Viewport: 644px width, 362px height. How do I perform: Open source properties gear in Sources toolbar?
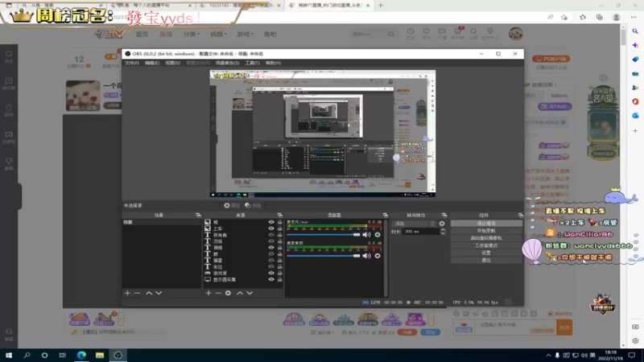coord(228,293)
